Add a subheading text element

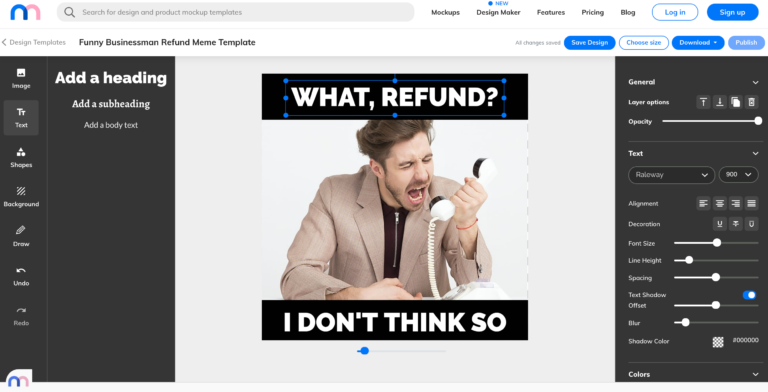click(111, 104)
